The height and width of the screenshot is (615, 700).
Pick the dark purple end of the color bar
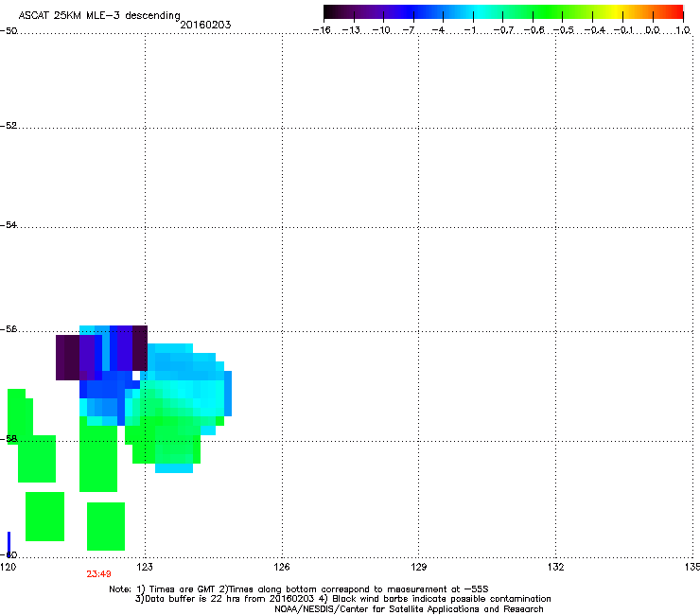pos(333,12)
